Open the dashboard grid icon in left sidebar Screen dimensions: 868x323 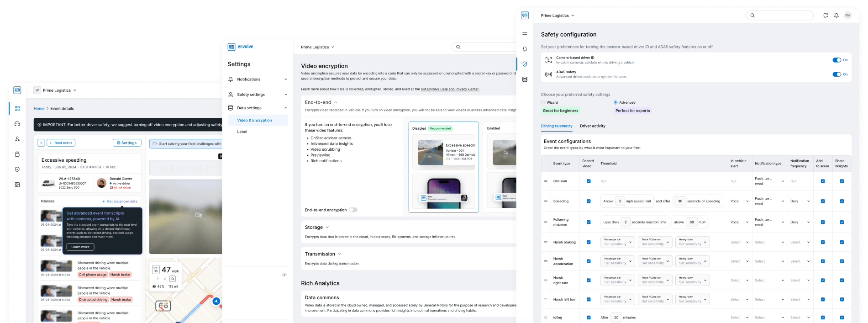coord(17,108)
